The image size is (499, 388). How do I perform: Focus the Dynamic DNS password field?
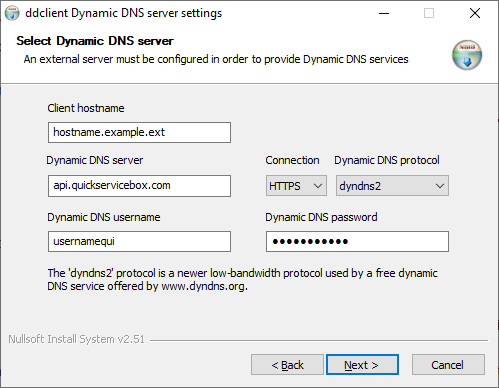point(357,241)
